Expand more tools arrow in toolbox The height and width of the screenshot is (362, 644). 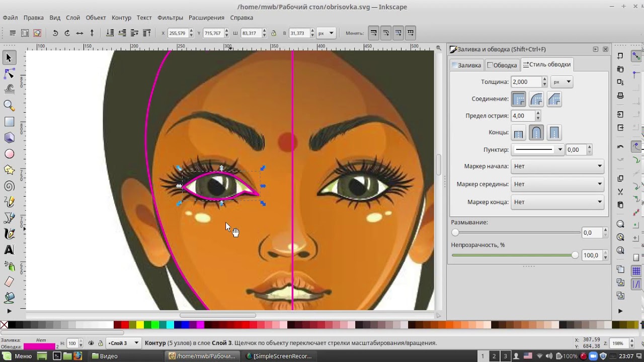pos(9,311)
